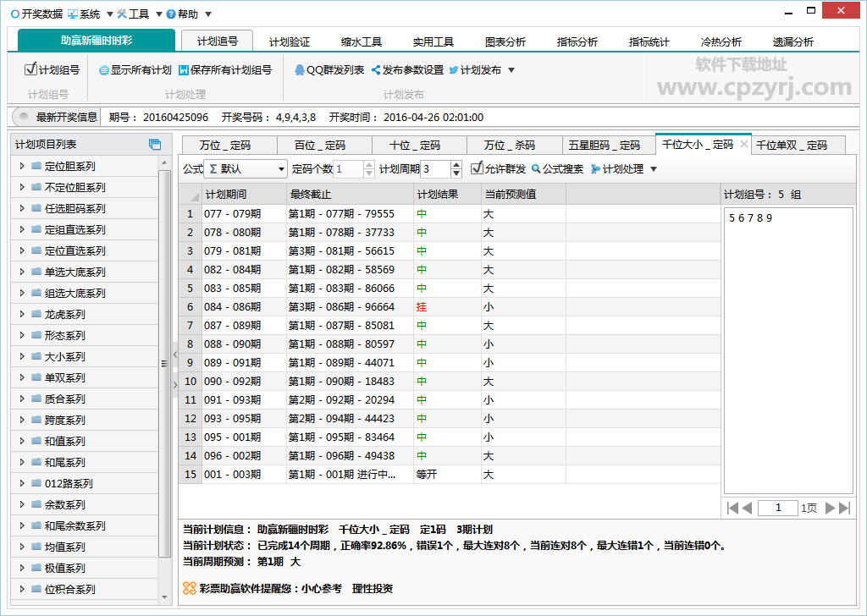Select plan row 084 - 086期

click(x=449, y=306)
